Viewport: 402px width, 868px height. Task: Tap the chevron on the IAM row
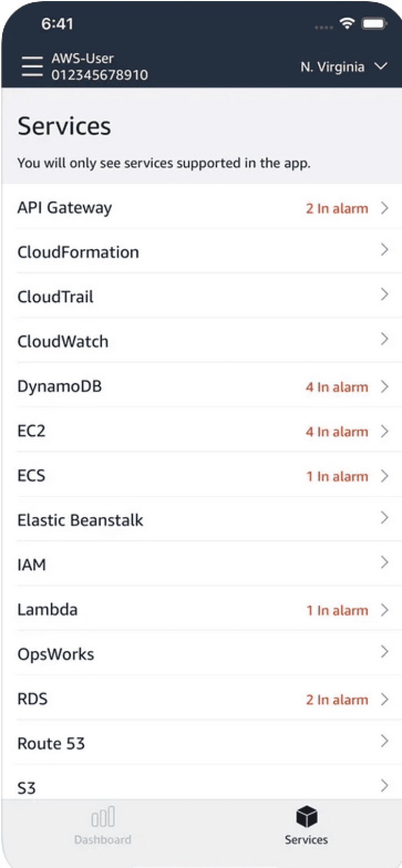[x=384, y=562]
